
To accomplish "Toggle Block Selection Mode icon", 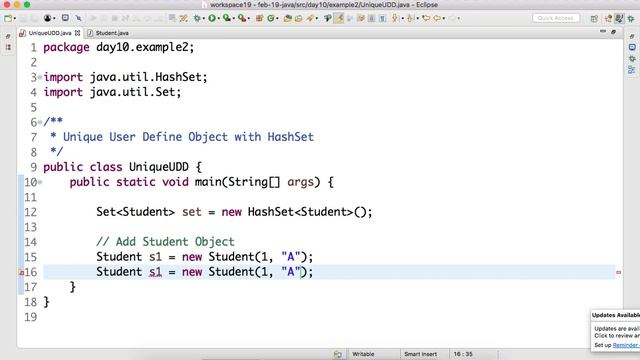I will click(371, 18).
